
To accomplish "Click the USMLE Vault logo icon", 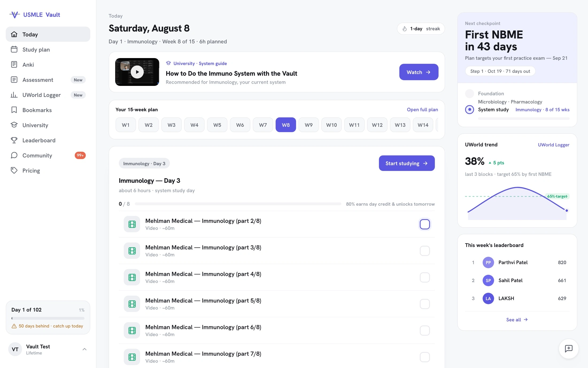I will (x=14, y=14).
